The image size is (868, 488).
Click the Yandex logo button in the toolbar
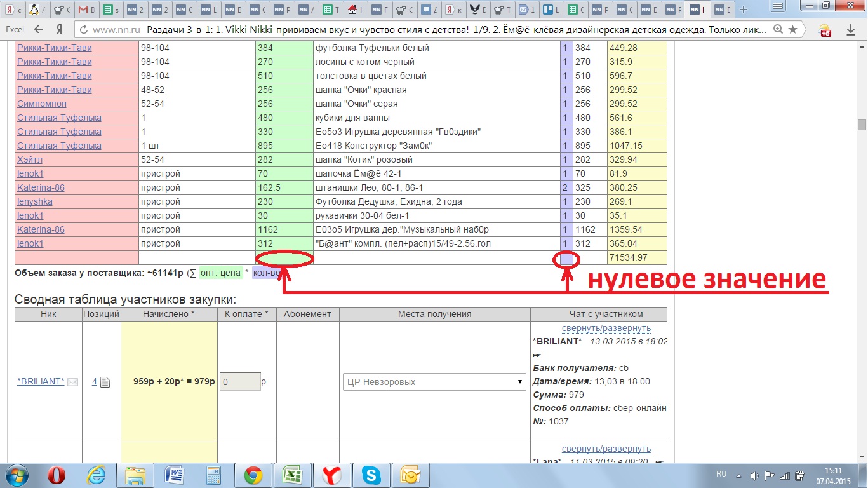click(58, 29)
